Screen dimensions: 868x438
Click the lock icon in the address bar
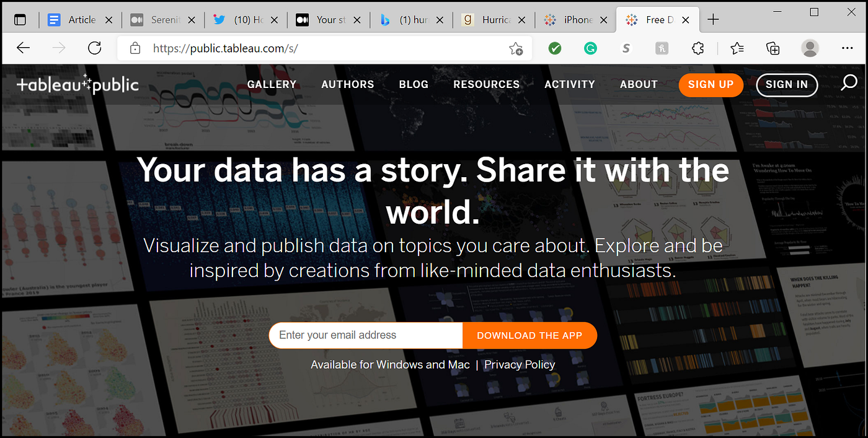point(134,48)
